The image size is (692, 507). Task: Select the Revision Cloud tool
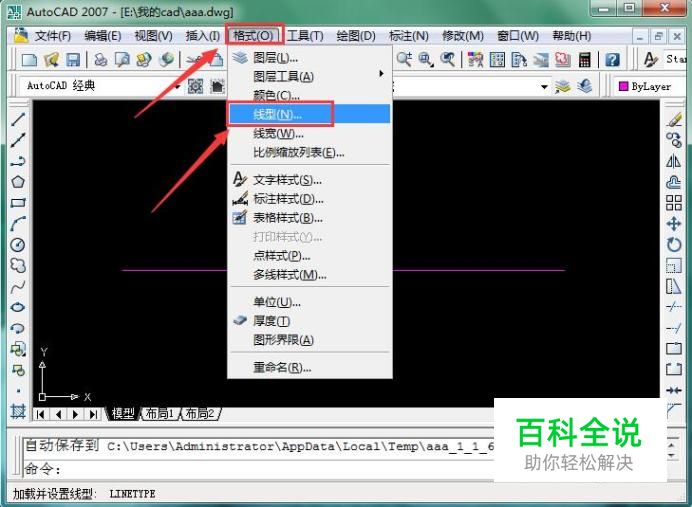18,266
